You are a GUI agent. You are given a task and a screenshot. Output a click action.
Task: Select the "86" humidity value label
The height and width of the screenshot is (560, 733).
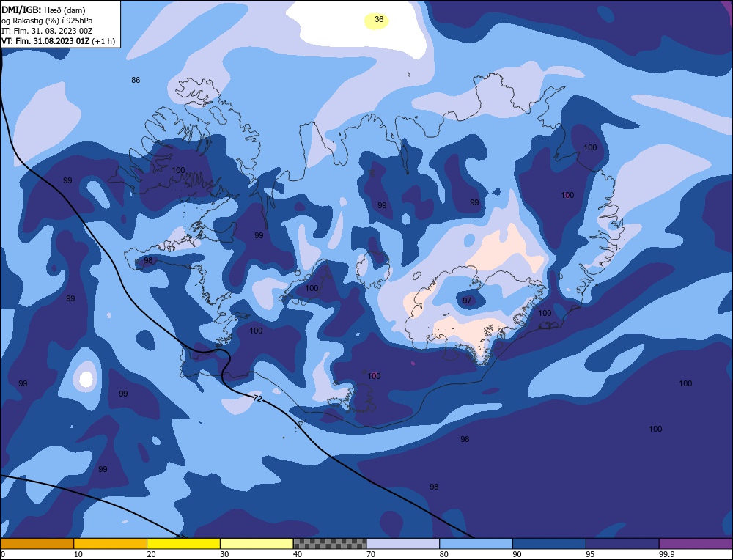(136, 80)
